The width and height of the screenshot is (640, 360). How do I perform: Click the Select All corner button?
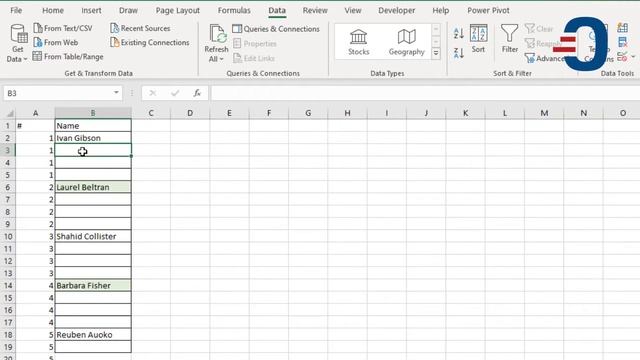pos(8,113)
